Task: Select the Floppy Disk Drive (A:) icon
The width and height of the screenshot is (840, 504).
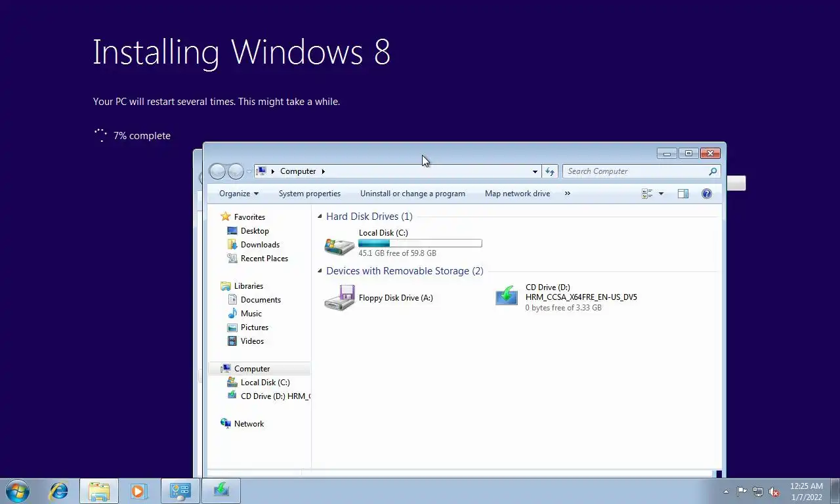Action: [x=339, y=298]
